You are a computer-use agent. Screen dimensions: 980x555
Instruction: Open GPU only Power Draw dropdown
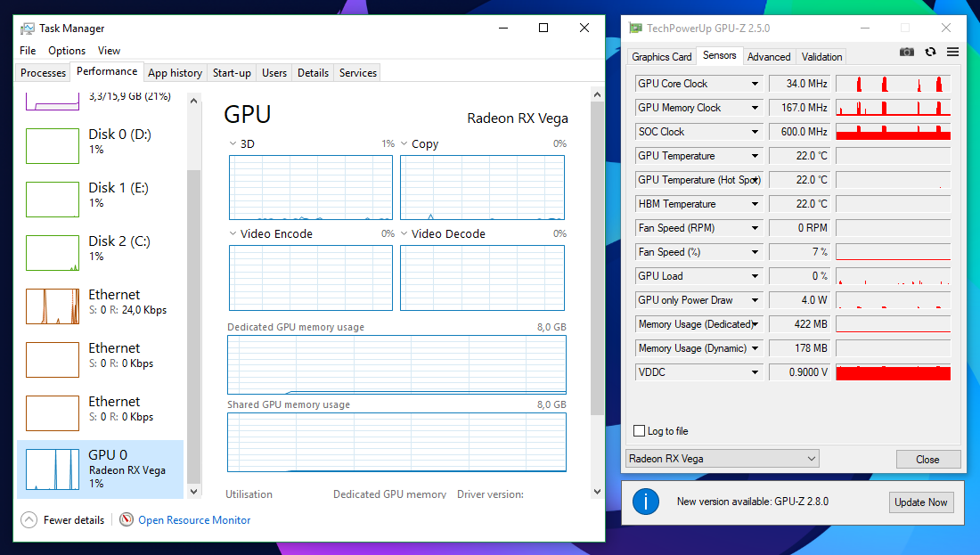coord(755,300)
